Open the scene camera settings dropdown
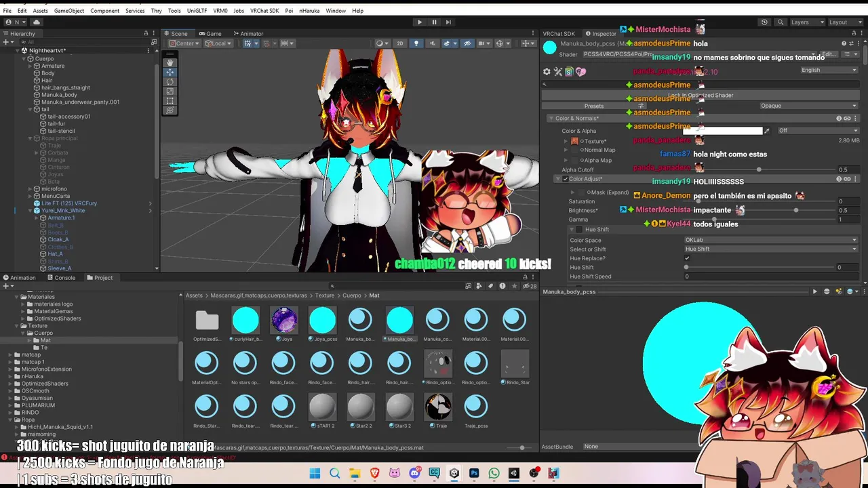 pos(485,43)
